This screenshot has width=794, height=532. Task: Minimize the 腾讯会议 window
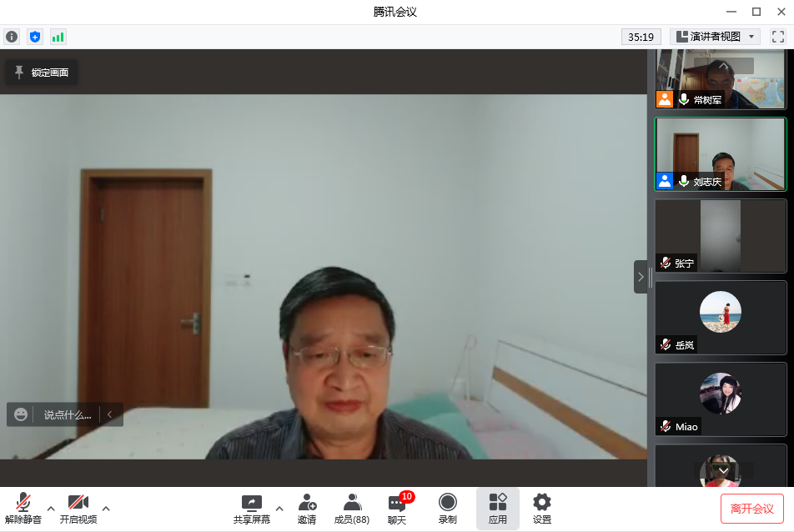731,12
